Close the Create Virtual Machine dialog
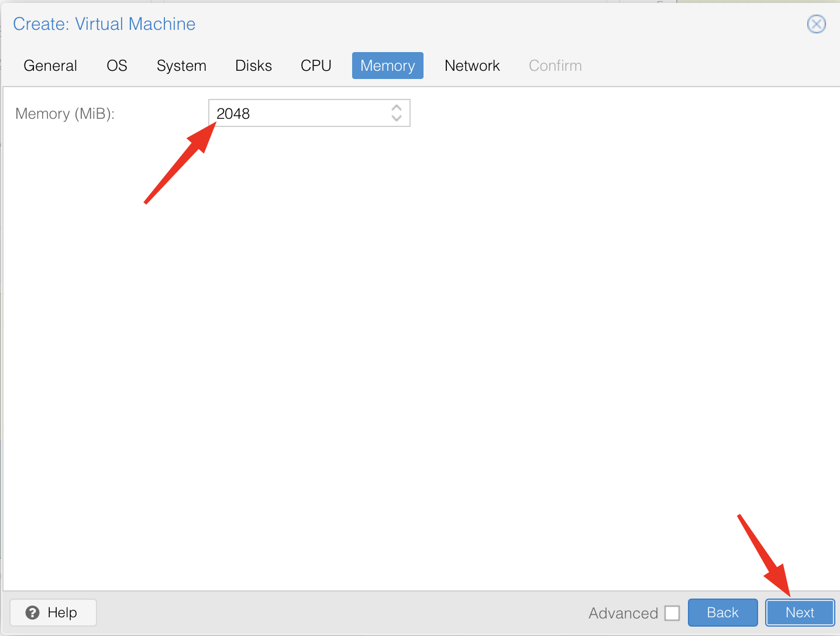The width and height of the screenshot is (840, 636). (x=816, y=24)
